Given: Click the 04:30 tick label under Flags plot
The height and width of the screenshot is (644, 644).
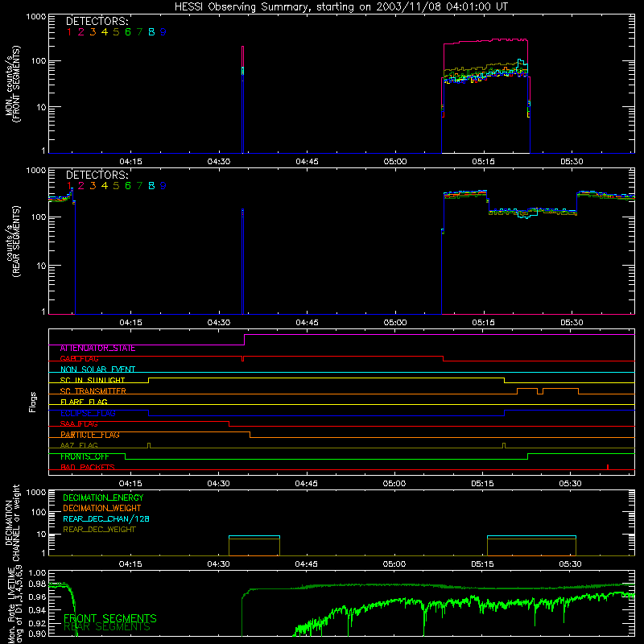Looking at the screenshot, I should click(218, 484).
